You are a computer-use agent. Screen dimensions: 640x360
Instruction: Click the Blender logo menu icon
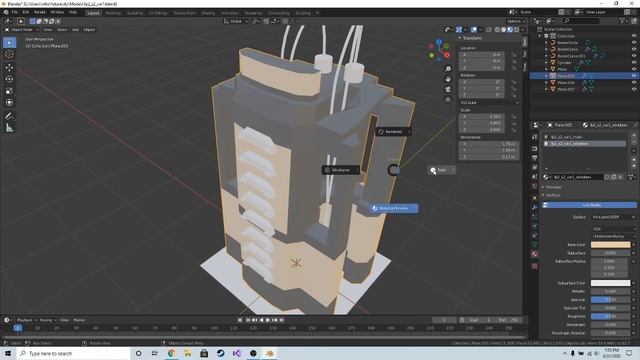click(x=6, y=13)
